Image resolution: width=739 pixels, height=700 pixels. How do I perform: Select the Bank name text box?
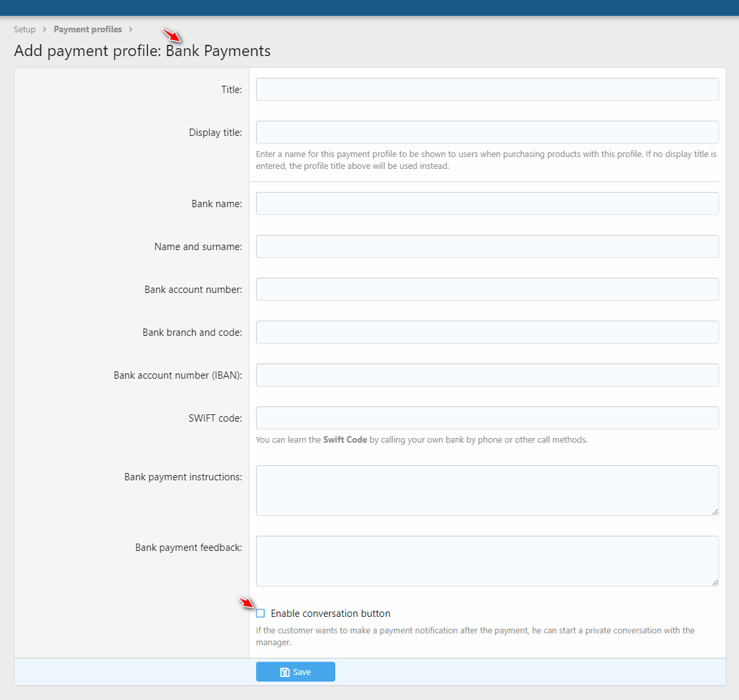tap(487, 204)
